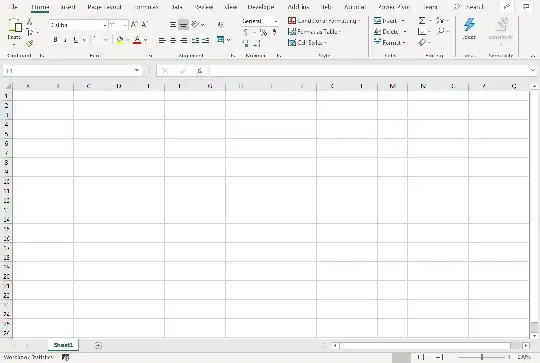
Task: Open Conditional Formatting dropdown
Action: click(324, 21)
